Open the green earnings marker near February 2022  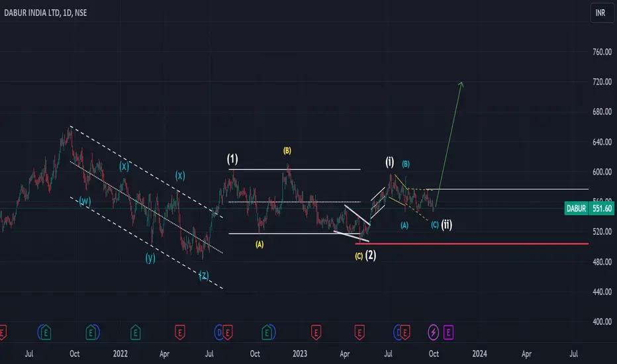pyautogui.click(x=135, y=332)
